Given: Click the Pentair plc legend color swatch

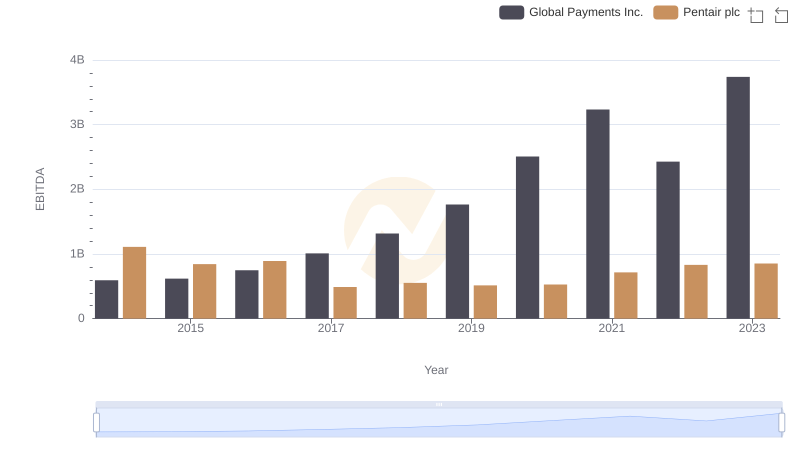Looking at the screenshot, I should 665,12.
